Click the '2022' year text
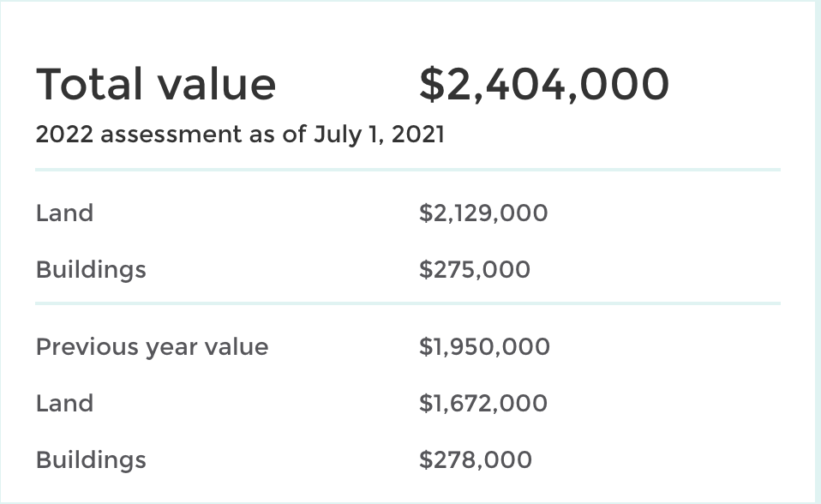The image size is (821, 504). (x=64, y=135)
